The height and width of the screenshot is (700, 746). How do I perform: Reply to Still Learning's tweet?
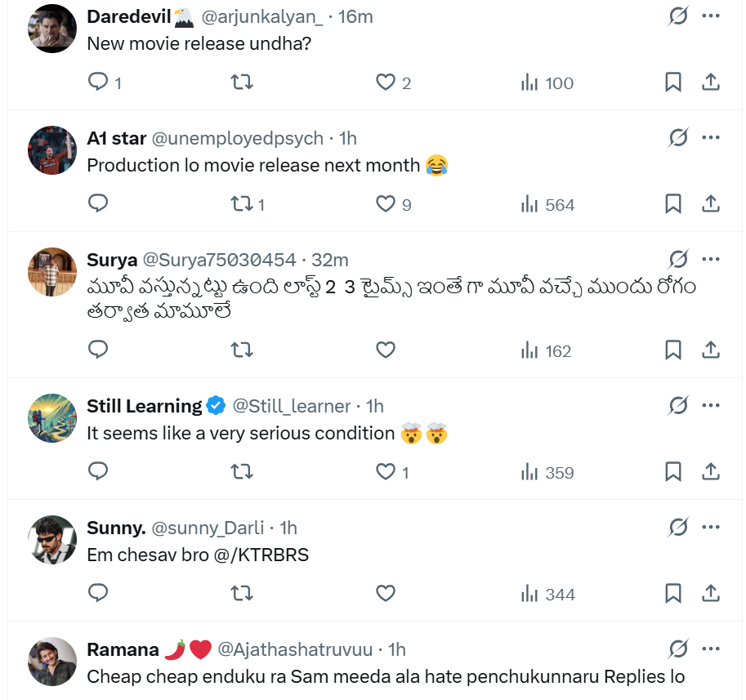[x=98, y=472]
